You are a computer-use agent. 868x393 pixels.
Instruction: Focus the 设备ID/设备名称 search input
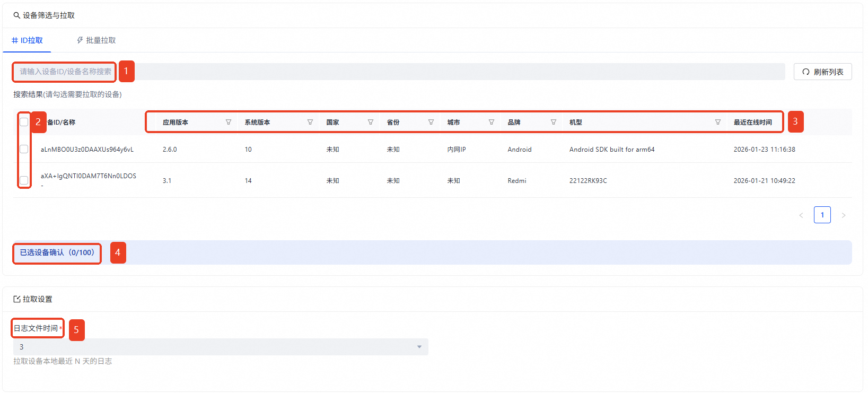click(x=399, y=72)
